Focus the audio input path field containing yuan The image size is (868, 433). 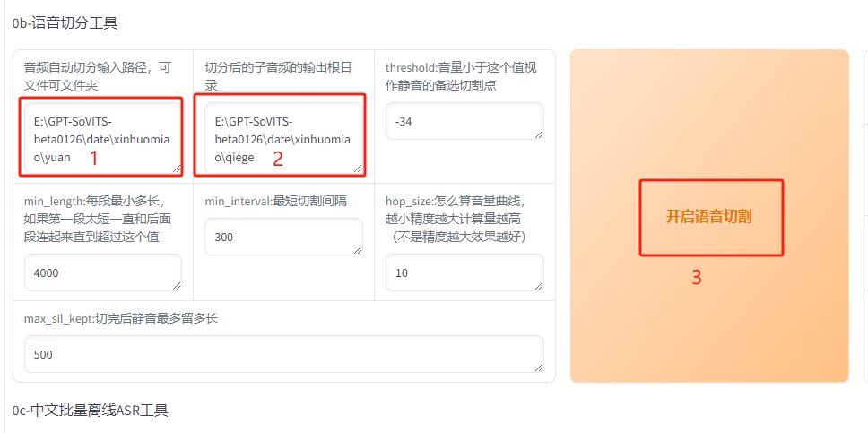[x=103, y=138]
